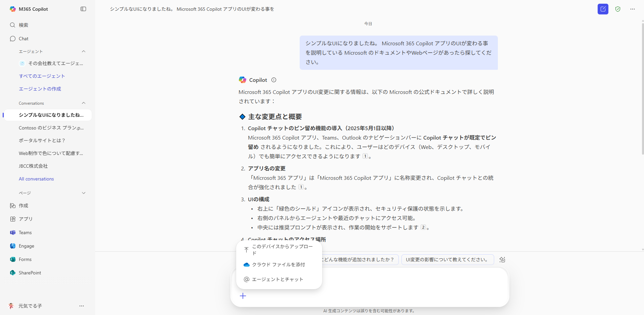Expand the ページ section chevron
The image size is (644, 315).
84,193
